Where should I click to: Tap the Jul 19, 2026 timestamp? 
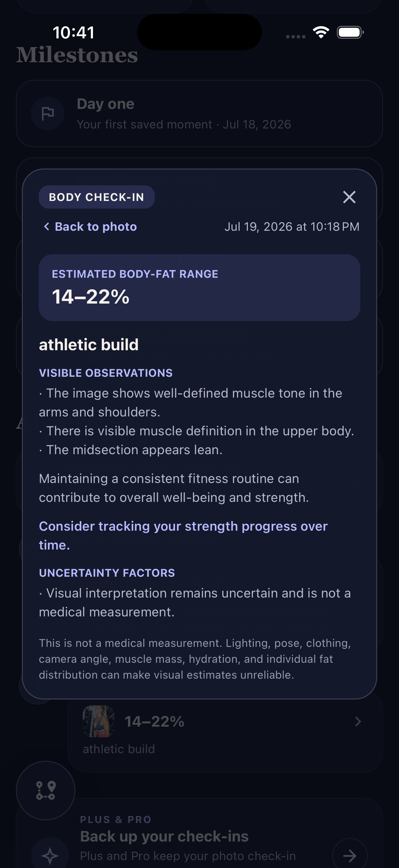coord(292,227)
